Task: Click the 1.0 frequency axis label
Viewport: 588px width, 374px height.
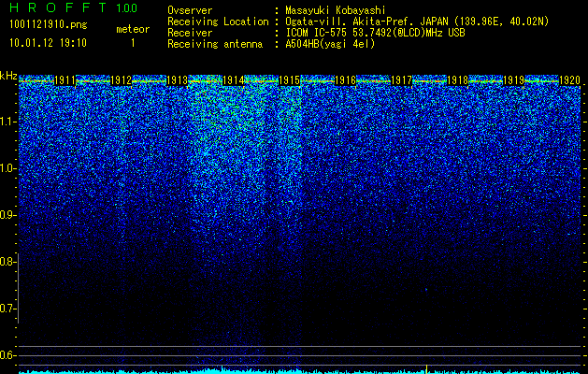Action: 7,168
